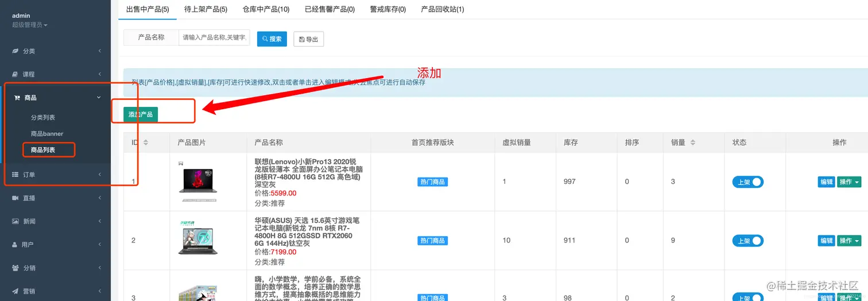This screenshot has width=868, height=301.
Task: Switch to 警戒库存(0) tab
Action: coord(388,9)
